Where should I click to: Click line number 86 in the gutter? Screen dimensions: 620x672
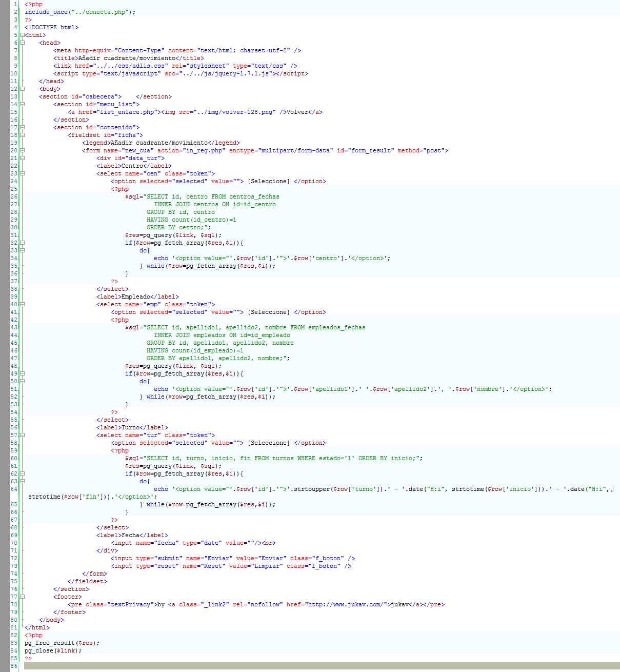[13, 666]
